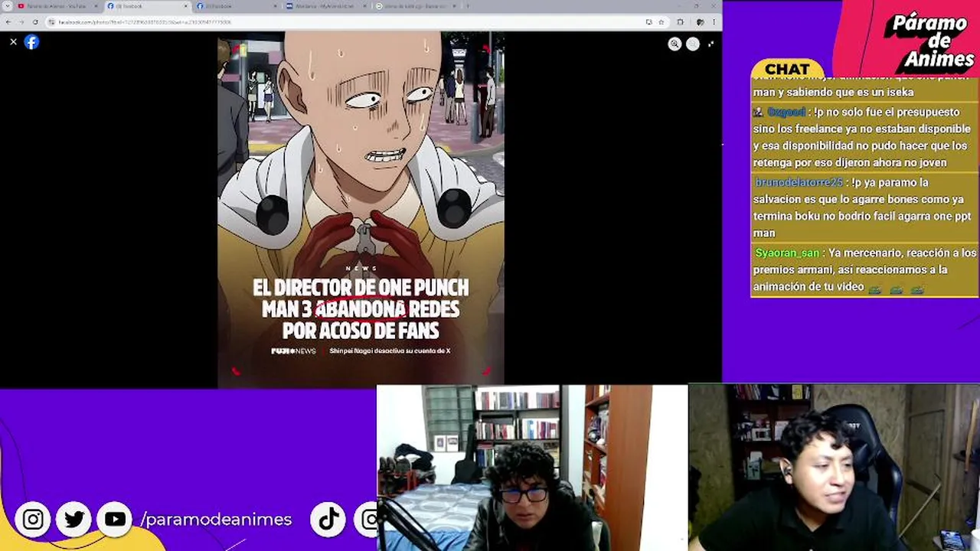Click the right webcam feed with gaming chair

point(834,468)
